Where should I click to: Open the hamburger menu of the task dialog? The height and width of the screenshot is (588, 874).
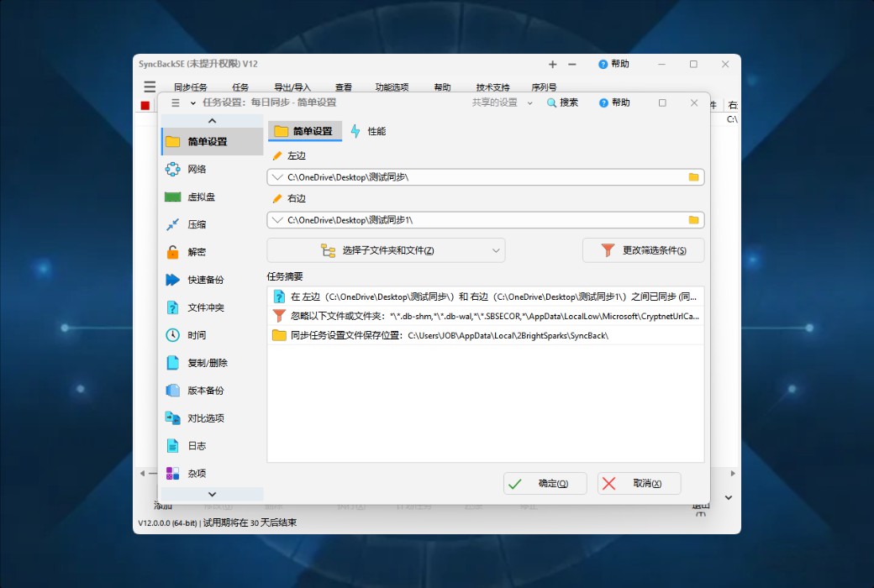(x=176, y=102)
